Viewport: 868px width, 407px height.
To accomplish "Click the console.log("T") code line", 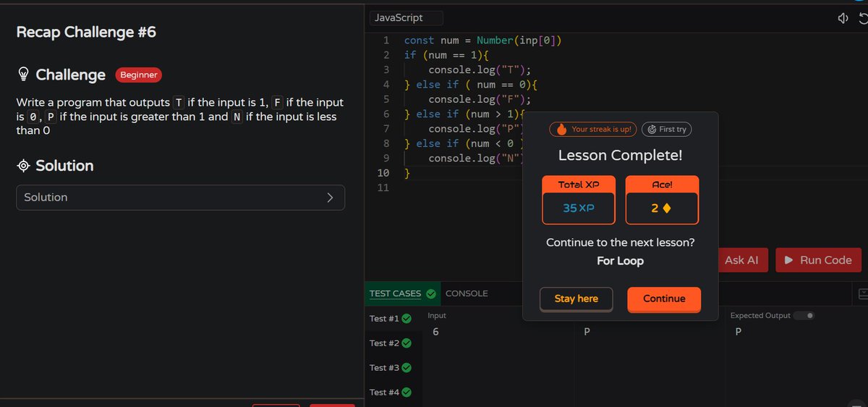I will pyautogui.click(x=480, y=70).
